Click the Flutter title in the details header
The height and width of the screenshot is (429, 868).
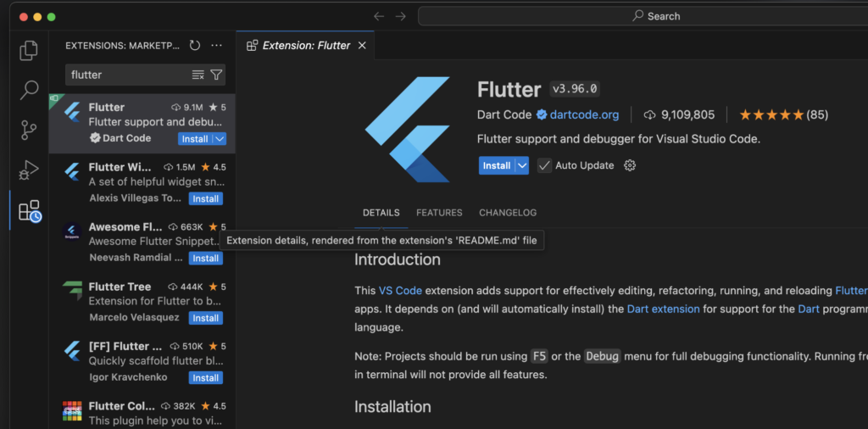pos(509,90)
